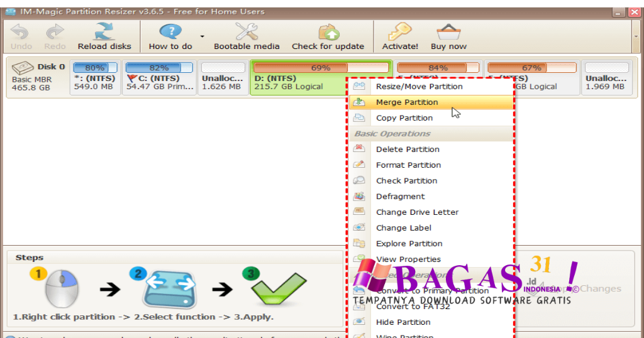Click the 84% usage bar partition
This screenshot has height=338, width=644.
pos(438,67)
